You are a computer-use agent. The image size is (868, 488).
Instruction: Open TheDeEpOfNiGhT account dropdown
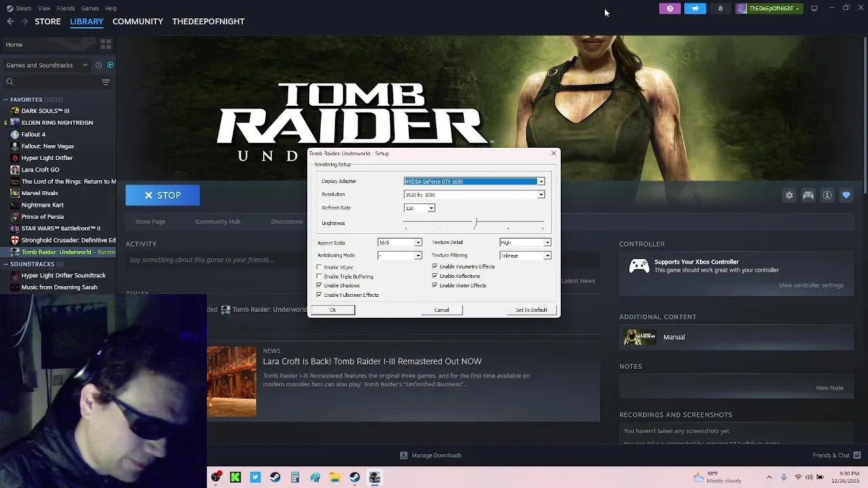769,8
